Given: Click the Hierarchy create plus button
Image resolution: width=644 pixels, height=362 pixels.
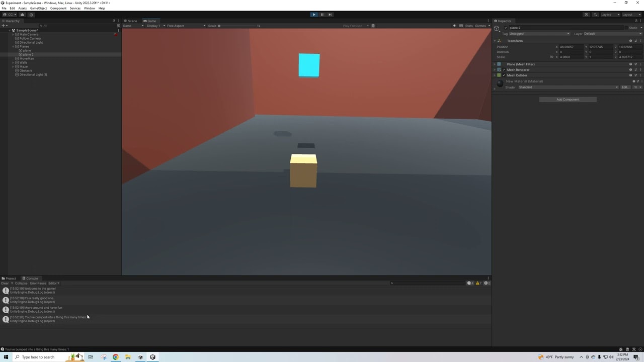Looking at the screenshot, I should click(4, 26).
